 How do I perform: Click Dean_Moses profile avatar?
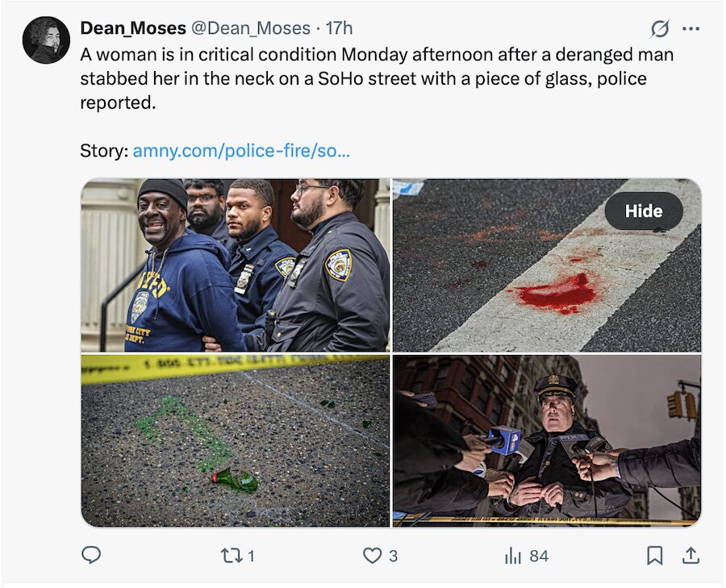(46, 40)
